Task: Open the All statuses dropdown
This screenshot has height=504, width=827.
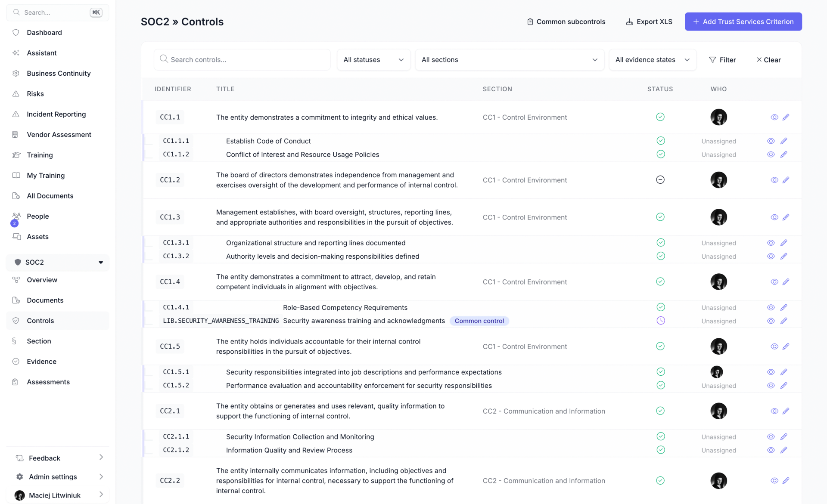Action: click(373, 60)
